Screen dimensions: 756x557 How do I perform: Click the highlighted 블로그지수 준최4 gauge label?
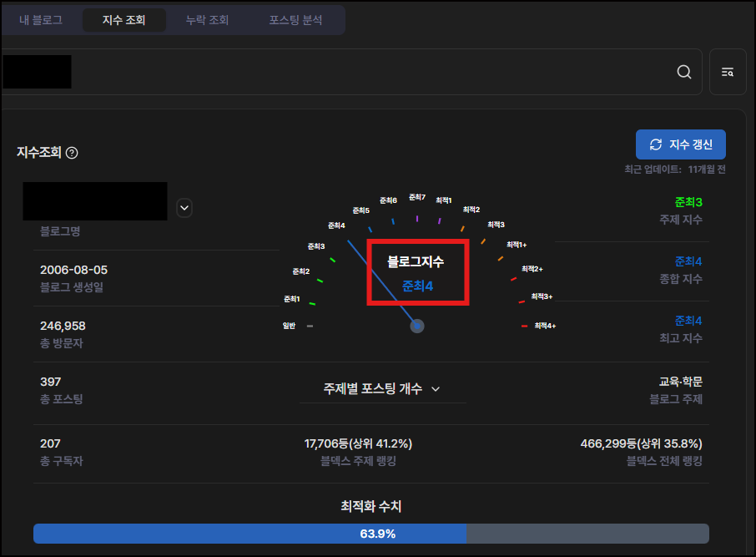coord(417,273)
